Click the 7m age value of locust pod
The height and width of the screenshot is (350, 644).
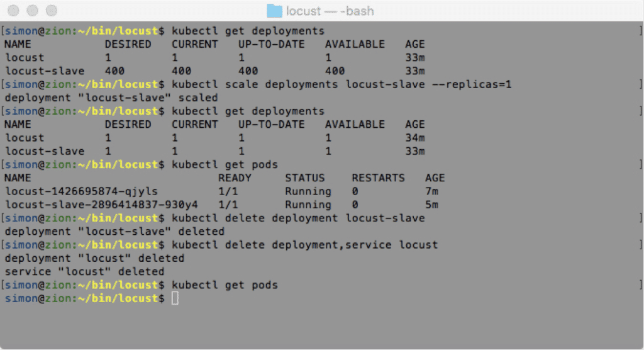(431, 191)
